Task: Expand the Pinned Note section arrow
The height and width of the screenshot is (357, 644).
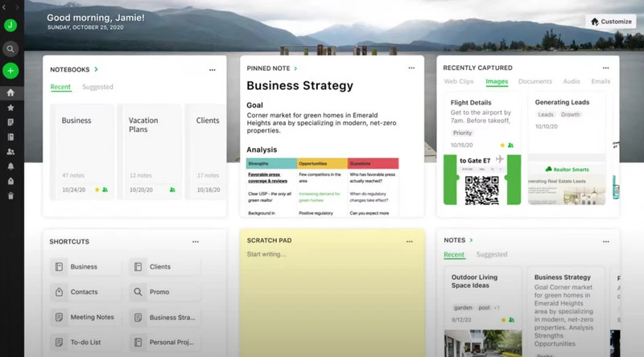Action: pyautogui.click(x=295, y=68)
